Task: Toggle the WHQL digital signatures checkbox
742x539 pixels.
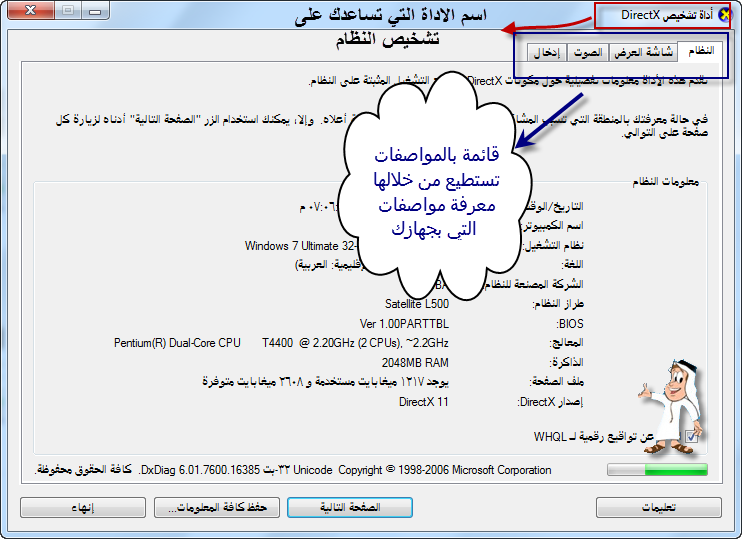Action: (x=690, y=436)
